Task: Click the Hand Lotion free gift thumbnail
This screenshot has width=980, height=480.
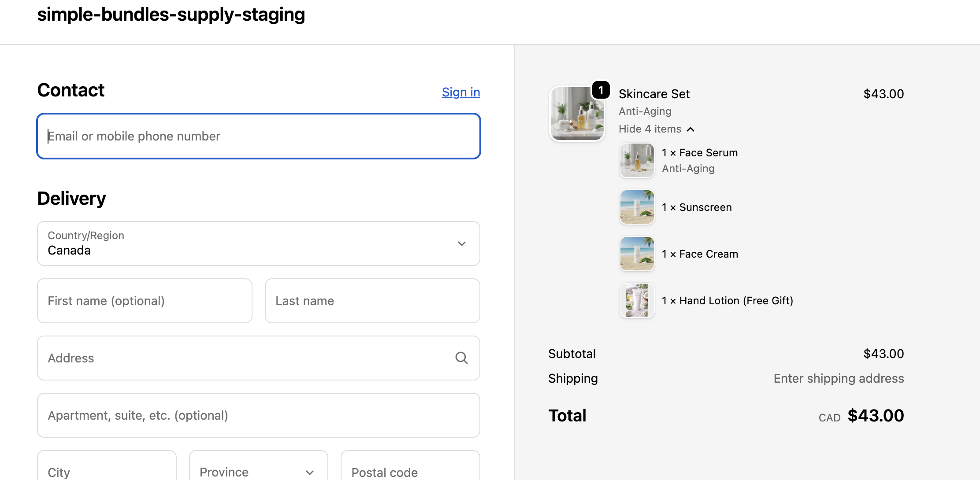Action: pyautogui.click(x=637, y=300)
